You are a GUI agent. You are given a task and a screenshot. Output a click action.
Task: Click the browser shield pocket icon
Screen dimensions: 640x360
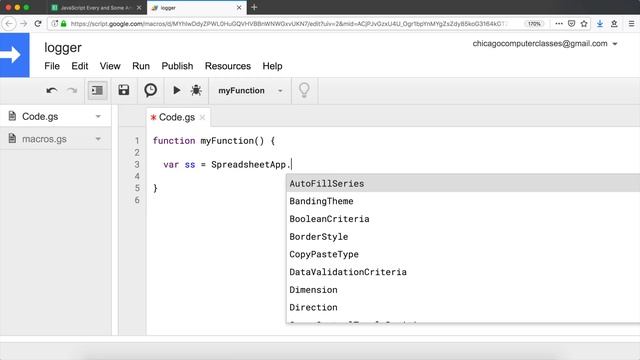(x=571, y=24)
